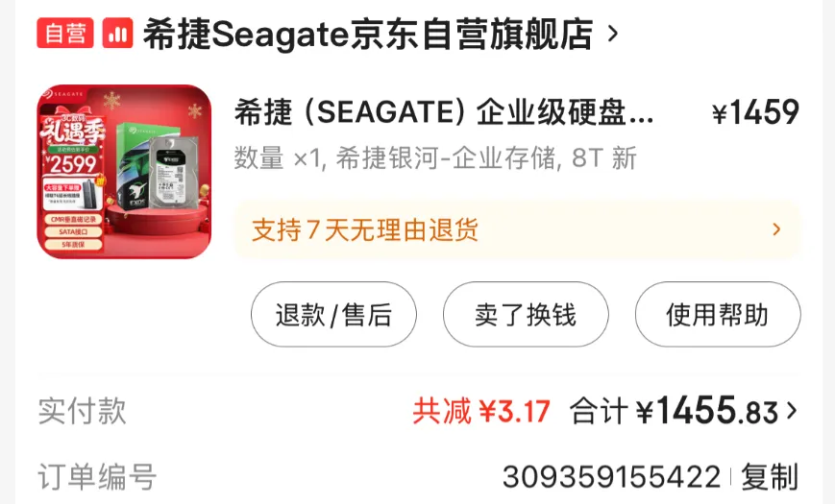Select the 卖了换钱 button
This screenshot has width=835, height=504.
[x=526, y=315]
